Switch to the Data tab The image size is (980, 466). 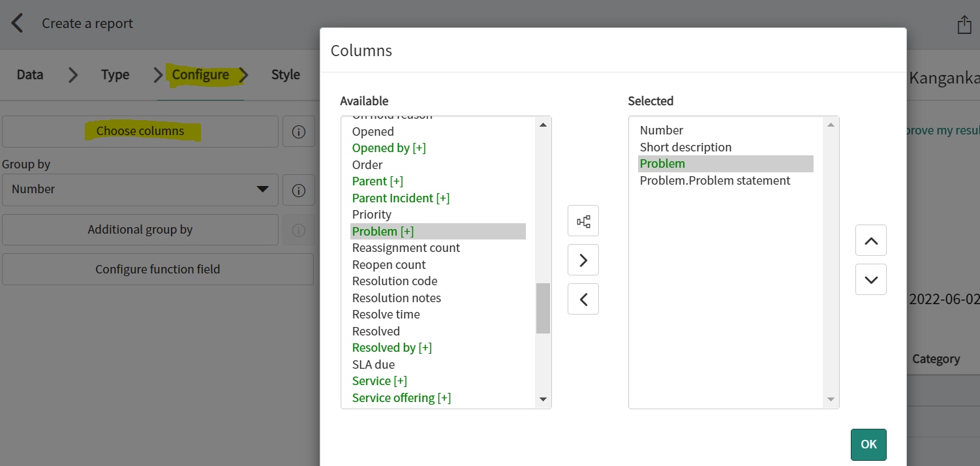(29, 74)
